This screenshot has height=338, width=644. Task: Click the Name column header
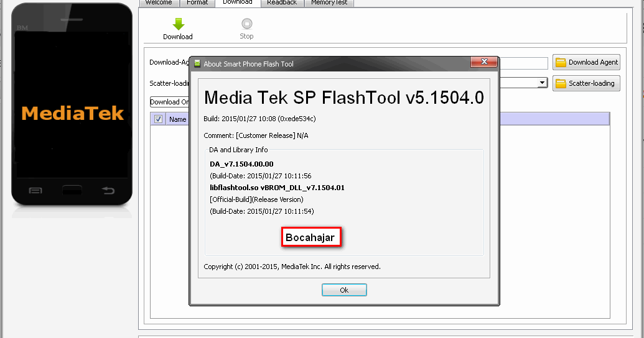177,119
